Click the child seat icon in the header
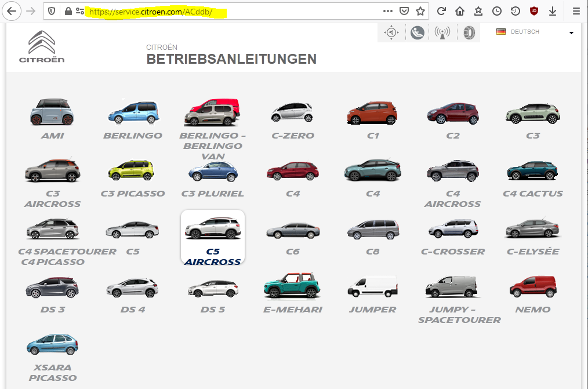588x389 pixels. [417, 32]
